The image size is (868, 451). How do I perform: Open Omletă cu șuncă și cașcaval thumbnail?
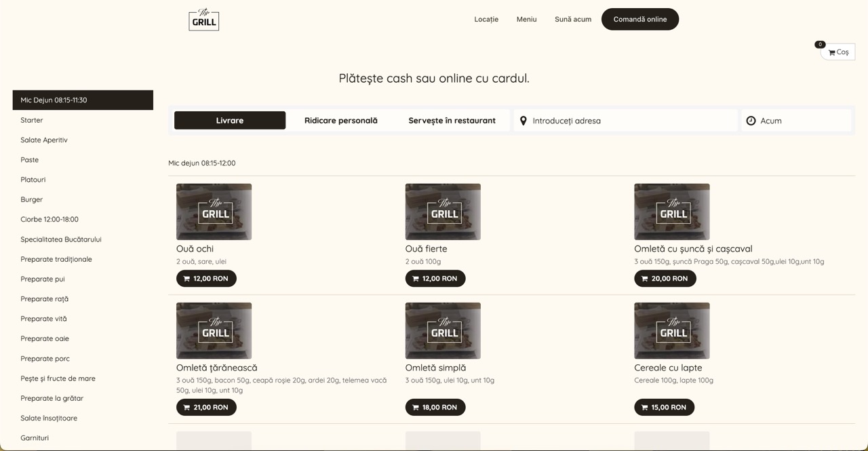[671, 212]
